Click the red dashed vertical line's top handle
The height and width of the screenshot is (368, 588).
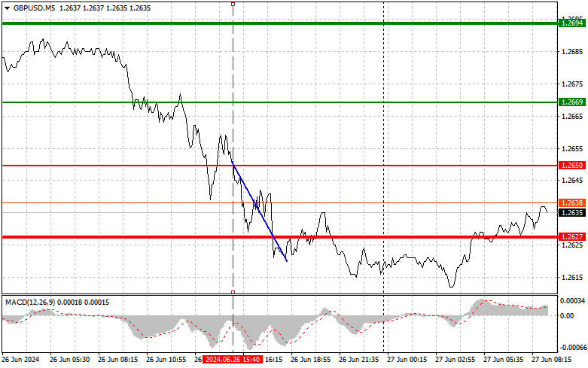point(233,4)
